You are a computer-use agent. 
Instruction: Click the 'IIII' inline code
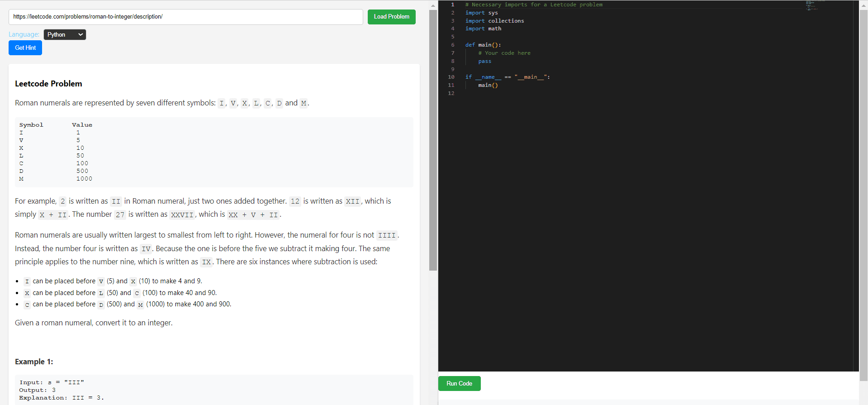point(387,235)
